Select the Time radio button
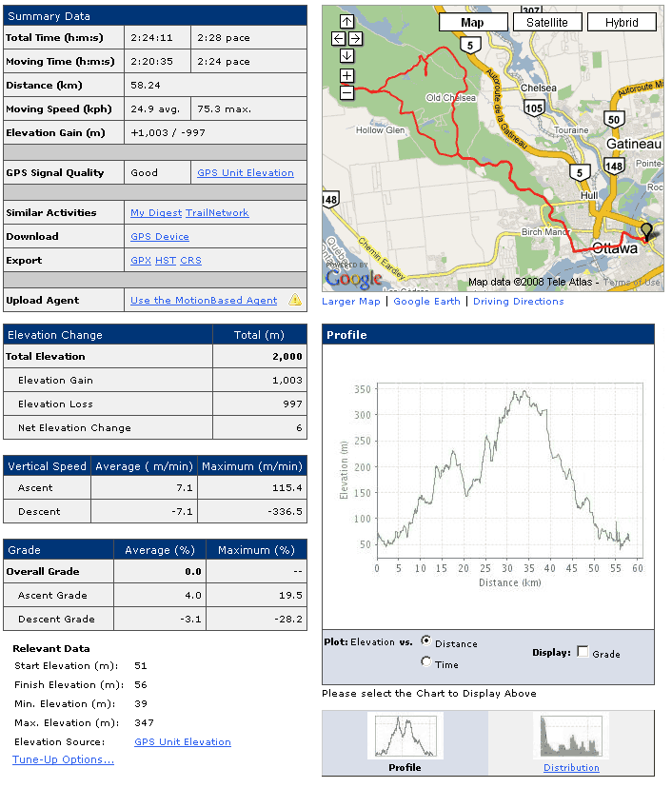 point(426,661)
